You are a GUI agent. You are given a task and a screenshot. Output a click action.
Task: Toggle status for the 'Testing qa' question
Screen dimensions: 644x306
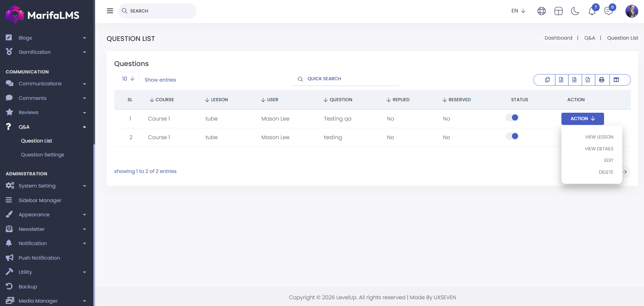[512, 118]
